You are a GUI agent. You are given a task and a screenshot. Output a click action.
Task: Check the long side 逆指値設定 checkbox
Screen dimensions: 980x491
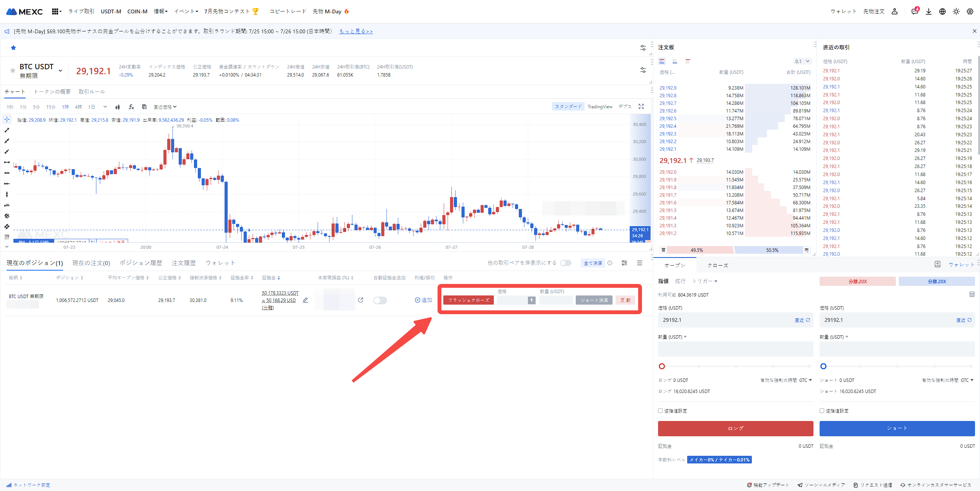click(660, 411)
